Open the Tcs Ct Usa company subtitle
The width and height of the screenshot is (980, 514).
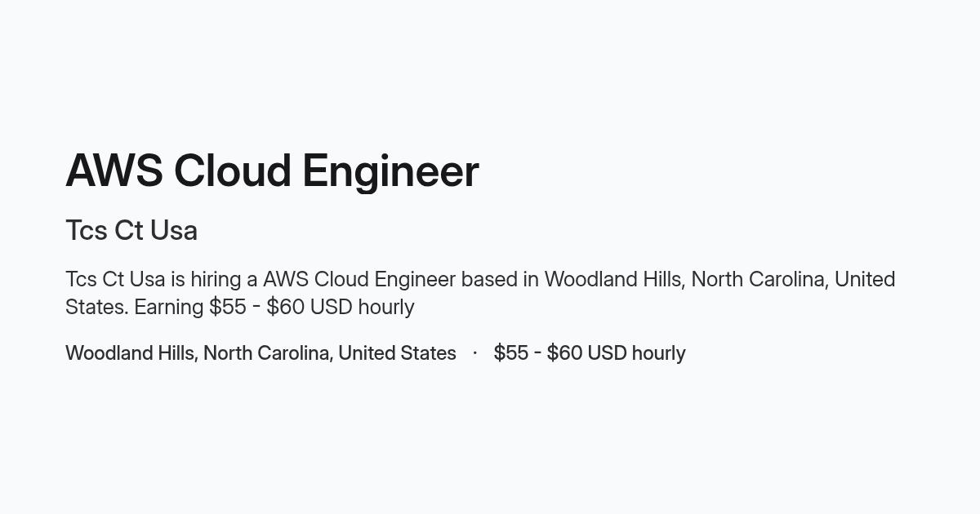[x=131, y=231]
